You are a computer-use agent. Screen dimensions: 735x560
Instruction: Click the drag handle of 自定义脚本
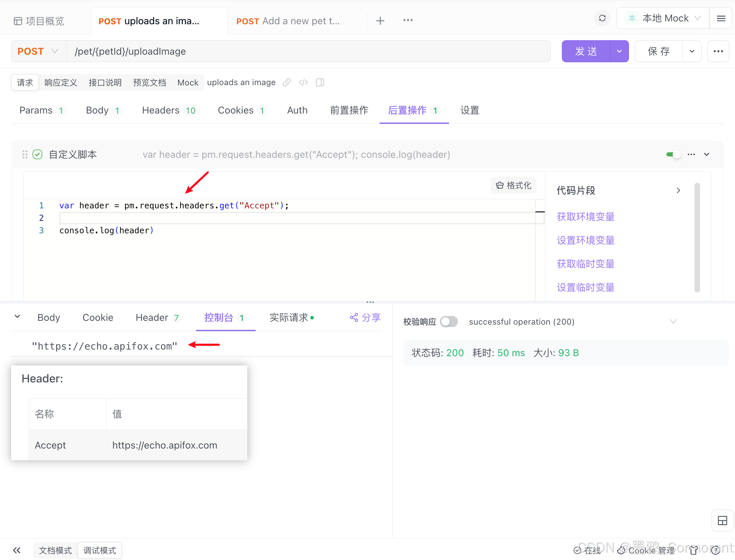tap(25, 154)
